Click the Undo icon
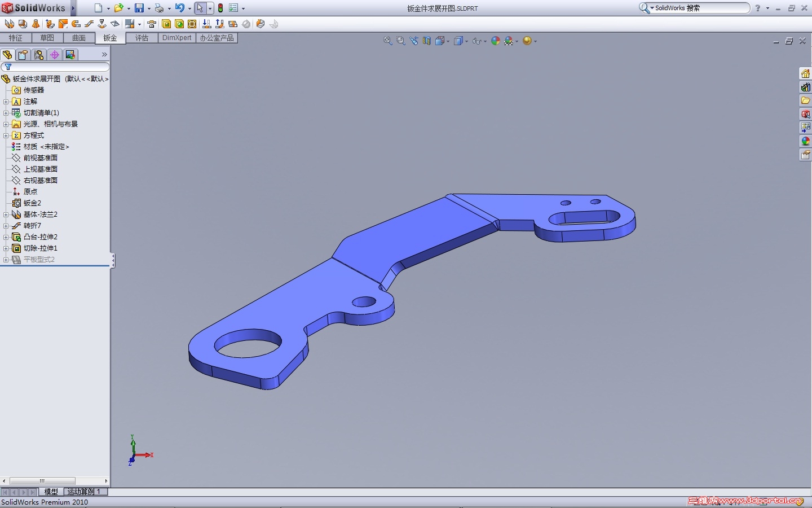Viewport: 812px width, 508px height. [179, 8]
